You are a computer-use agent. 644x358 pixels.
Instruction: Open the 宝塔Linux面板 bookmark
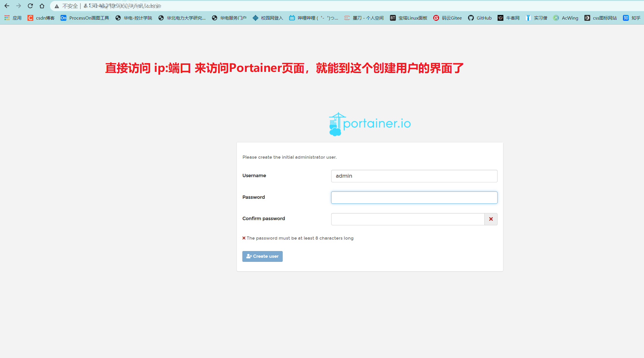408,18
